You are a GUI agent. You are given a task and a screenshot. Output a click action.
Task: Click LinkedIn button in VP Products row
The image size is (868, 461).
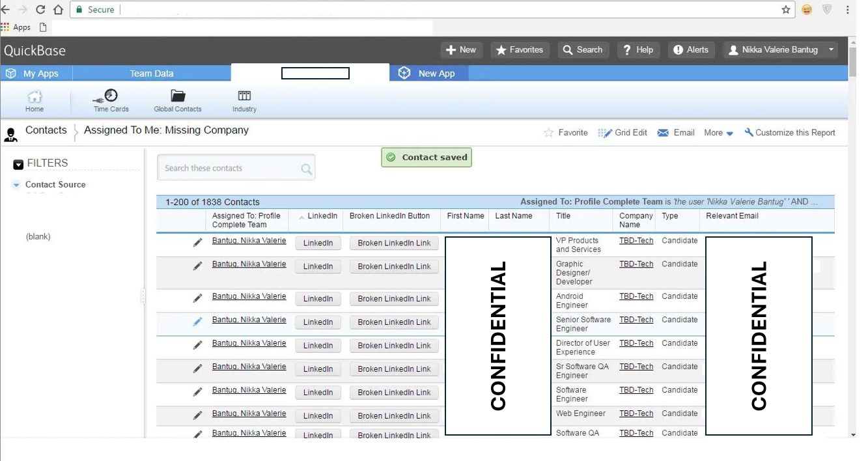tap(318, 243)
